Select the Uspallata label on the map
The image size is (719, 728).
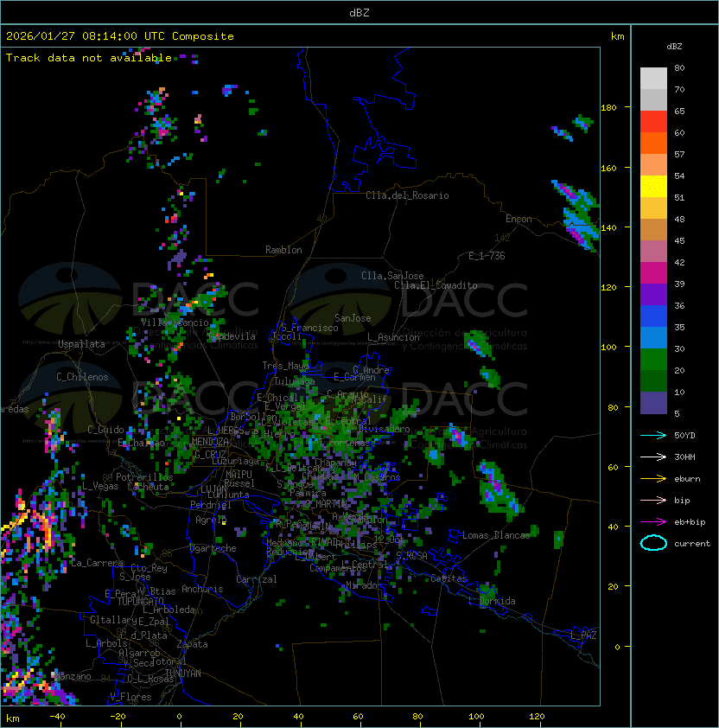coord(81,344)
